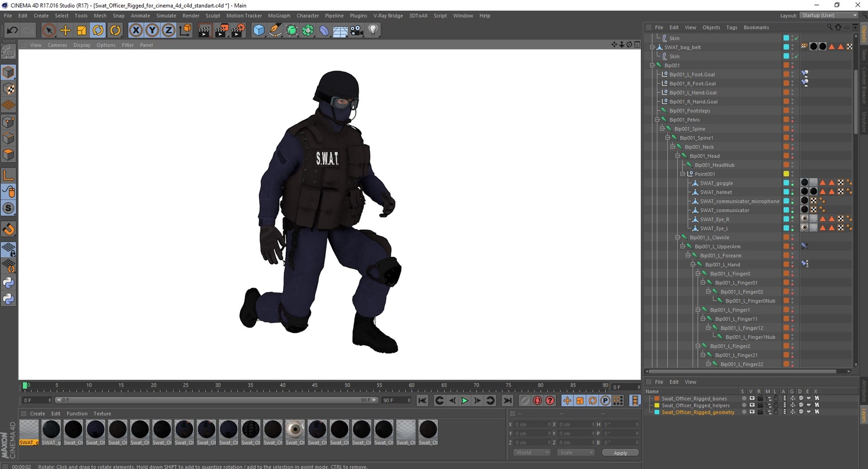Select the Move tool in top toolbar
This screenshot has height=469, width=868.
pos(66,30)
